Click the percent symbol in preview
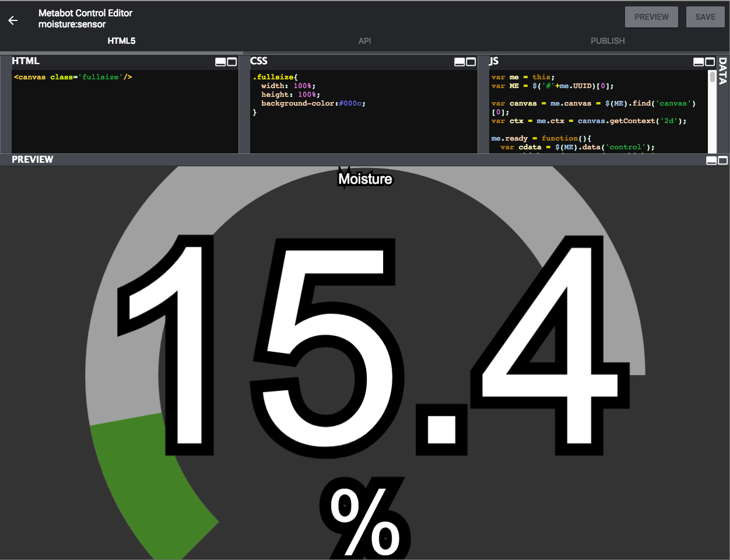 coord(365,520)
